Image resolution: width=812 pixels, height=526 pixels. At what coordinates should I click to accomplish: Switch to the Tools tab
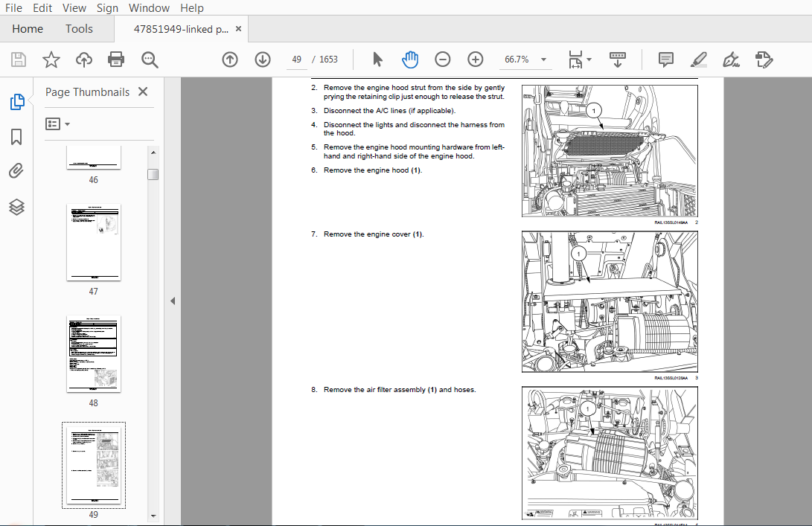click(79, 29)
